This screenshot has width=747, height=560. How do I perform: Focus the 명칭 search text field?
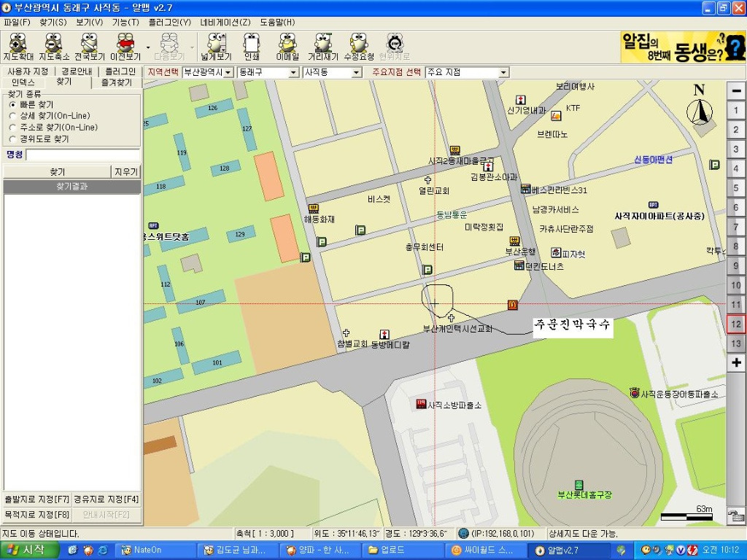pyautogui.click(x=83, y=155)
